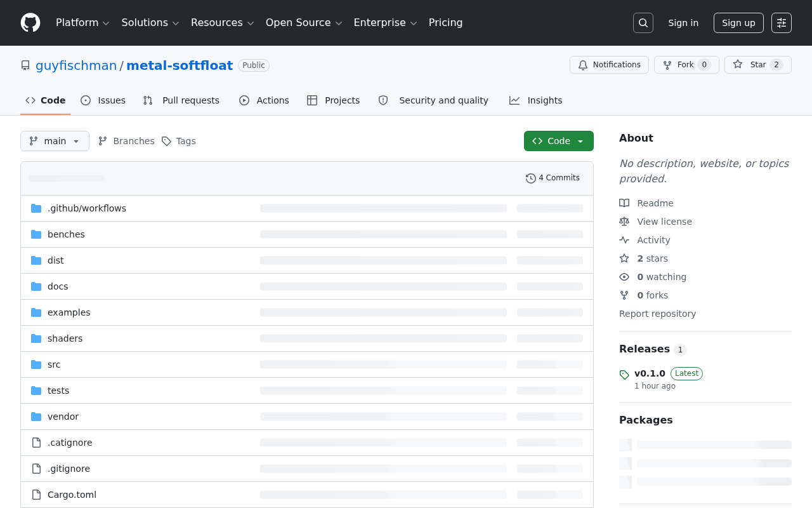Click the examples folder icon
This screenshot has width=812, height=508.
tap(36, 312)
